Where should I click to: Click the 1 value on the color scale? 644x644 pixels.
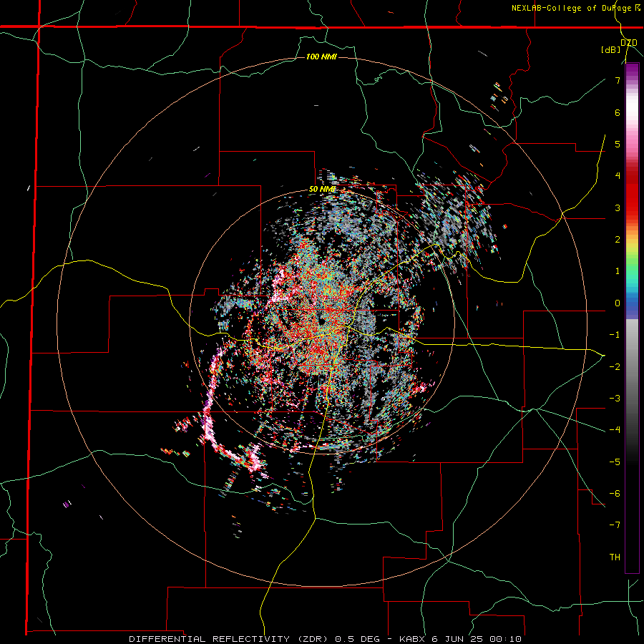[618, 271]
